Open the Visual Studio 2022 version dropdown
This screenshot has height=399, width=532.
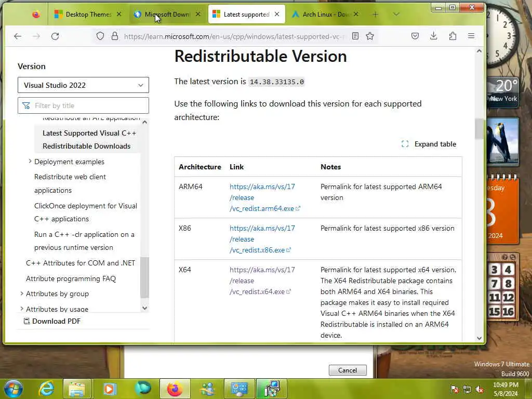(83, 85)
